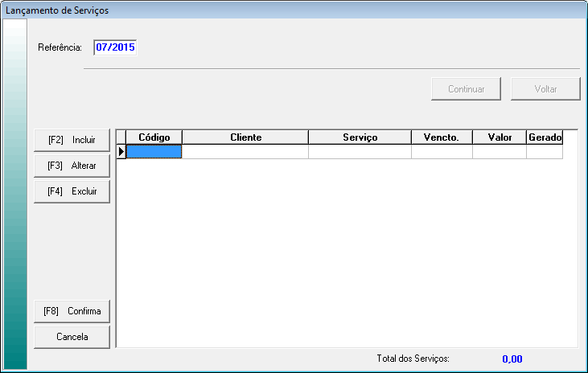Select the empty Valor cell in first row

click(500, 151)
